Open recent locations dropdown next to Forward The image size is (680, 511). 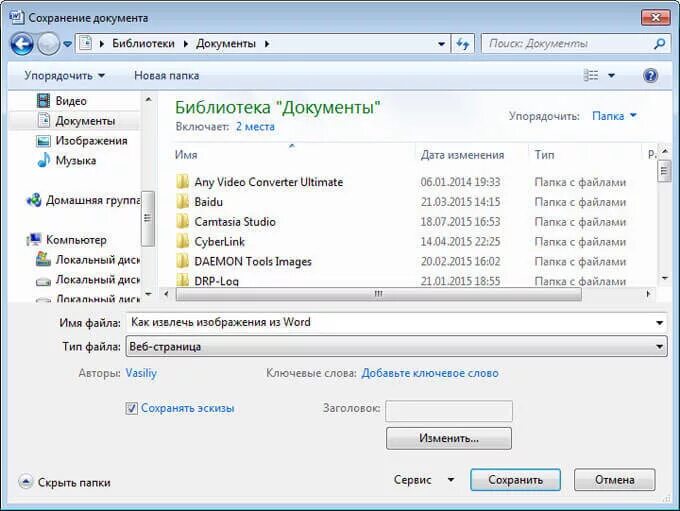point(68,44)
